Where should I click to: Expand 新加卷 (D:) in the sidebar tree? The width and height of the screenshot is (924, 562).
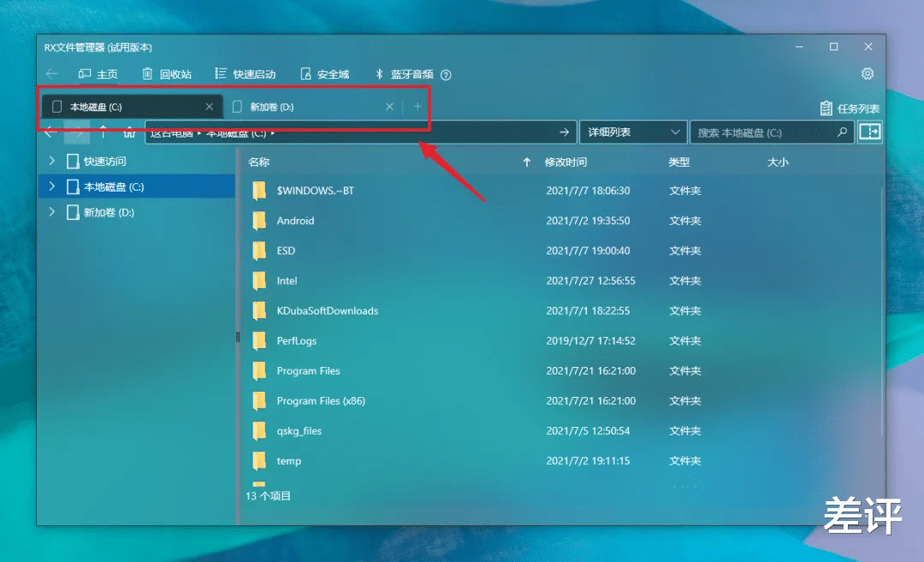click(51, 212)
